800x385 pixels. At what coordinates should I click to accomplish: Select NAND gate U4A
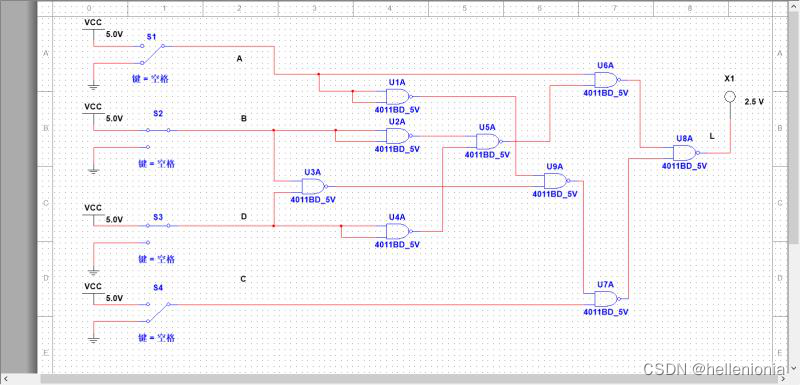(x=399, y=232)
